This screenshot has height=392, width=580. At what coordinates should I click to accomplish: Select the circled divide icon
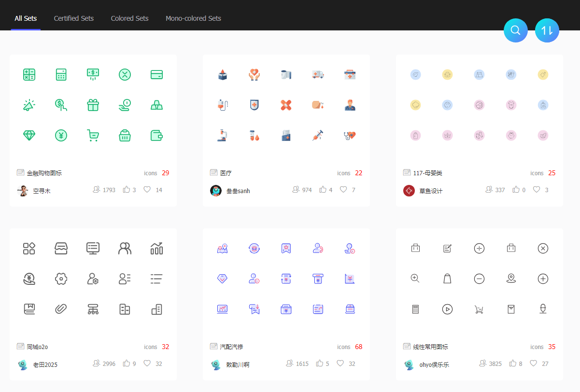[x=479, y=248]
